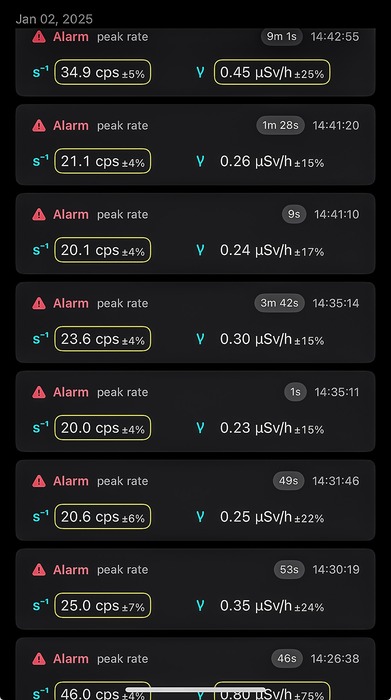Open the alarm entry with 20.6 cps
The image size is (391, 700).
click(196, 500)
